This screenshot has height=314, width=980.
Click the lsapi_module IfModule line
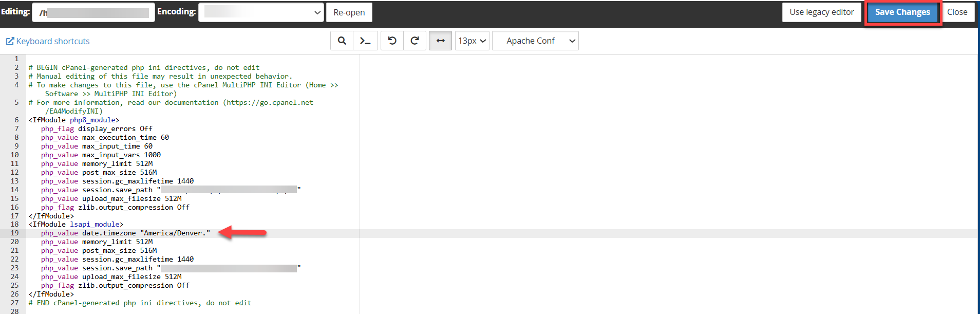76,225
